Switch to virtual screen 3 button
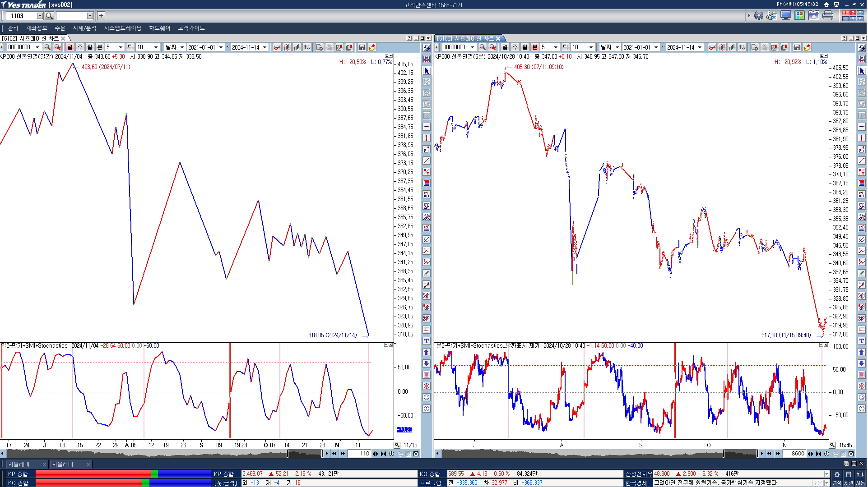Screen dimensions: 868x487 click(860, 13)
